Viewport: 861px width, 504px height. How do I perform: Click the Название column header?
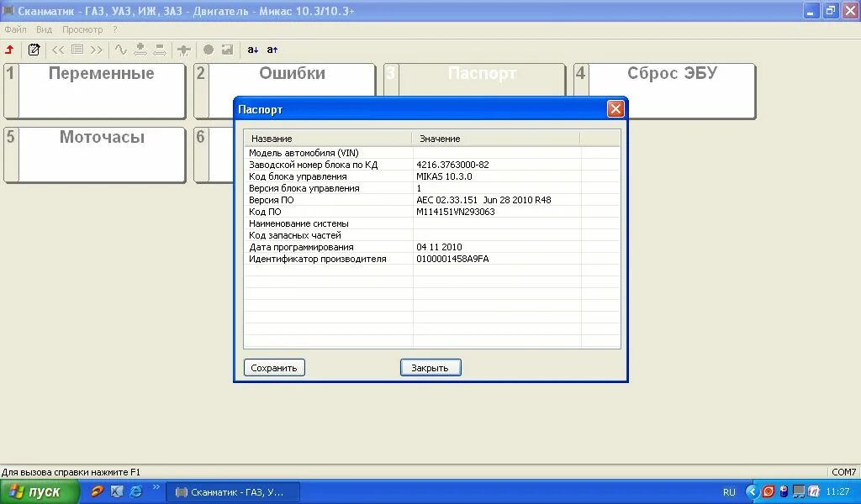tap(328, 139)
